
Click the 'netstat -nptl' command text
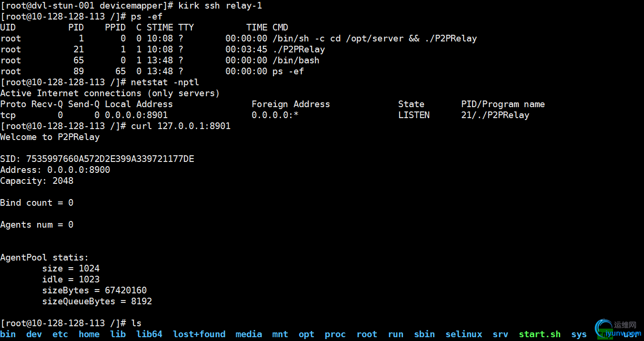[x=165, y=82]
